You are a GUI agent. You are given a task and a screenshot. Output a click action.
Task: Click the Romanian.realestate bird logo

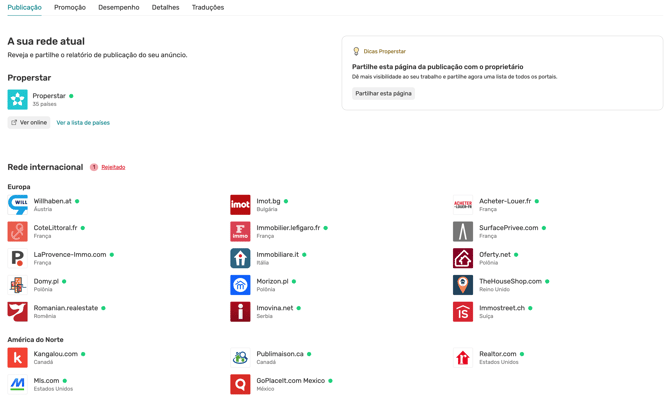[18, 312]
